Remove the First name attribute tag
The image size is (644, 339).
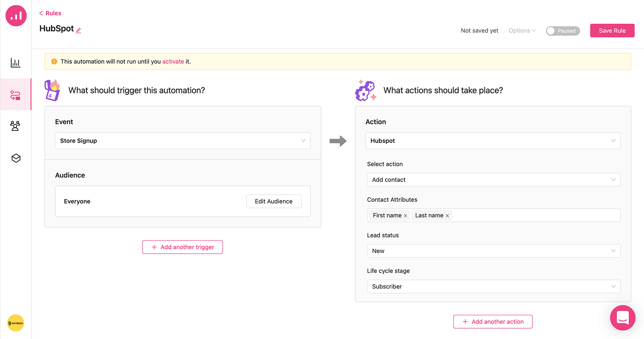405,216
